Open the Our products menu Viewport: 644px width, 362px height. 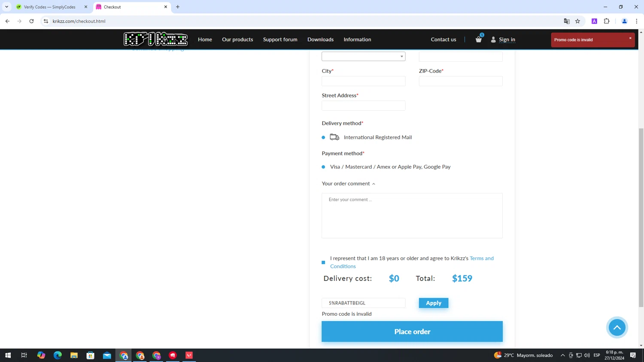(x=237, y=39)
